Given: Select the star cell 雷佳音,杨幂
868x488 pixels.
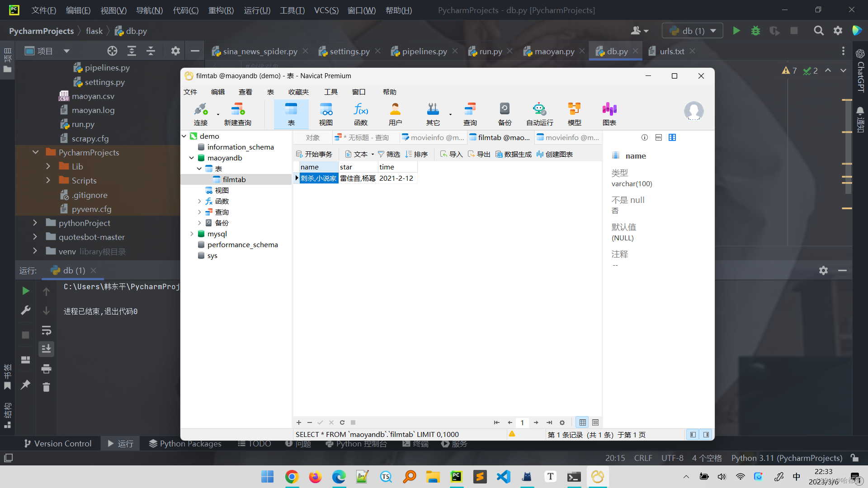Looking at the screenshot, I should pos(358,178).
